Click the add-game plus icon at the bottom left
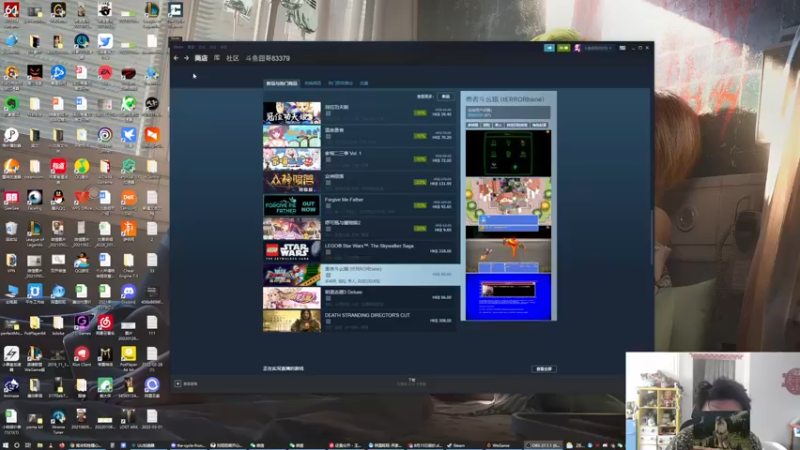800x450 pixels. pos(178,384)
